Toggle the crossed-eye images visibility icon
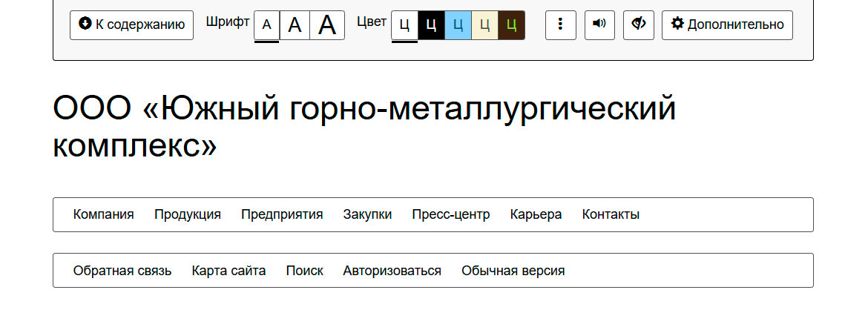868x310 pixels. tap(638, 24)
